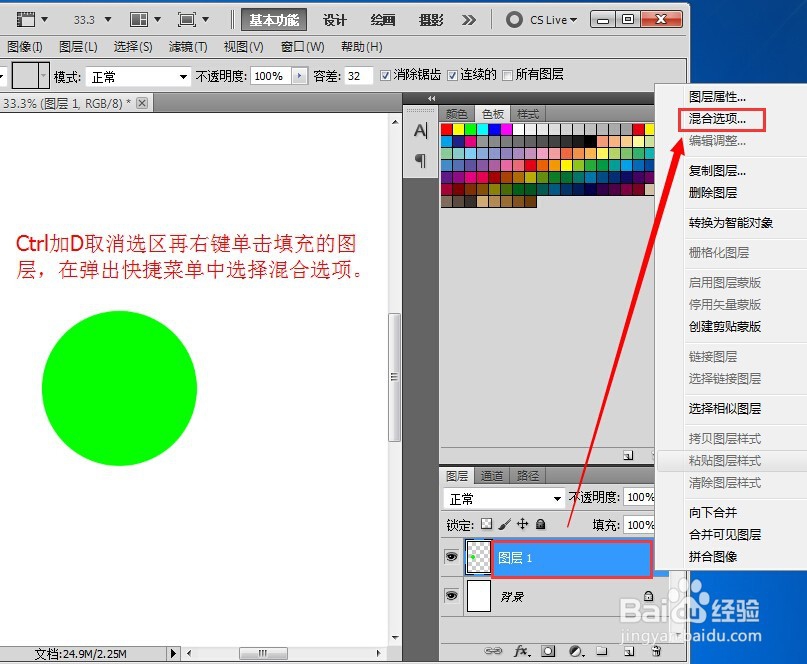Create a new group with the folder icon
This screenshot has width=807, height=664.
click(x=602, y=651)
